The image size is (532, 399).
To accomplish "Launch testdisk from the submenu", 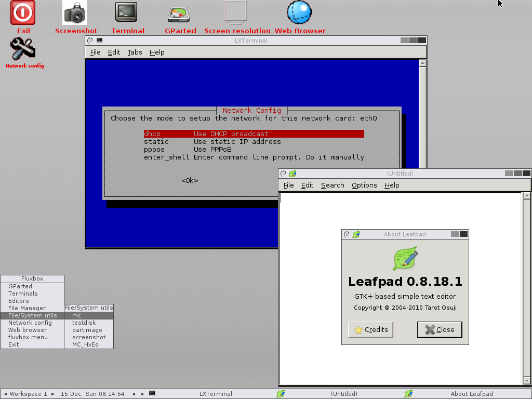I will (x=89, y=323).
